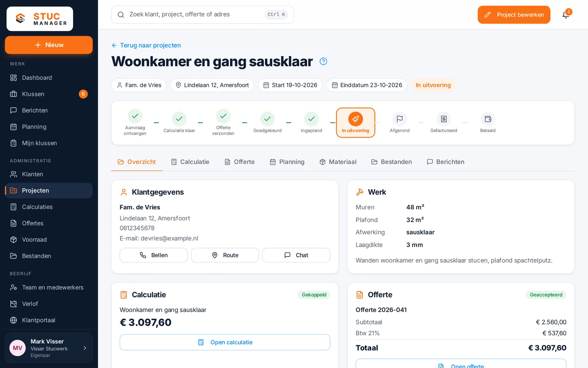Viewport: 588px width, 368px height.
Task: Click the Einddatum 23-10-2026 chip
Action: tap(367, 85)
